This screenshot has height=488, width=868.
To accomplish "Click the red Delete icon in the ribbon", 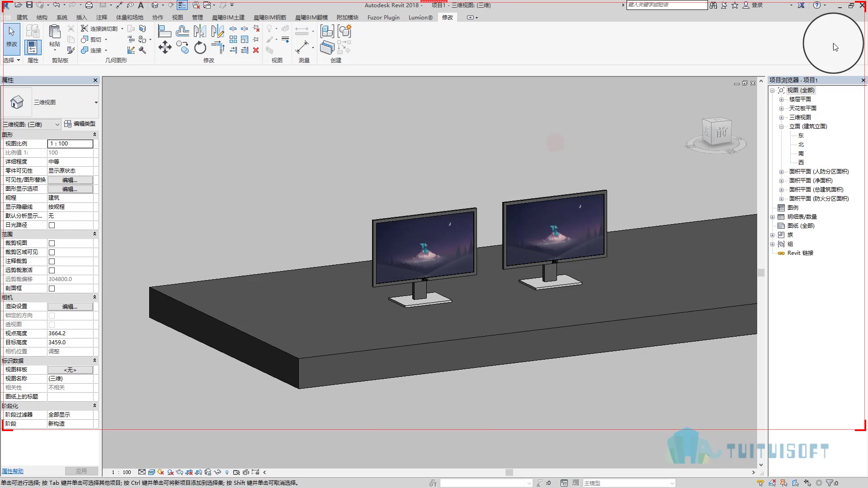I will (x=256, y=50).
